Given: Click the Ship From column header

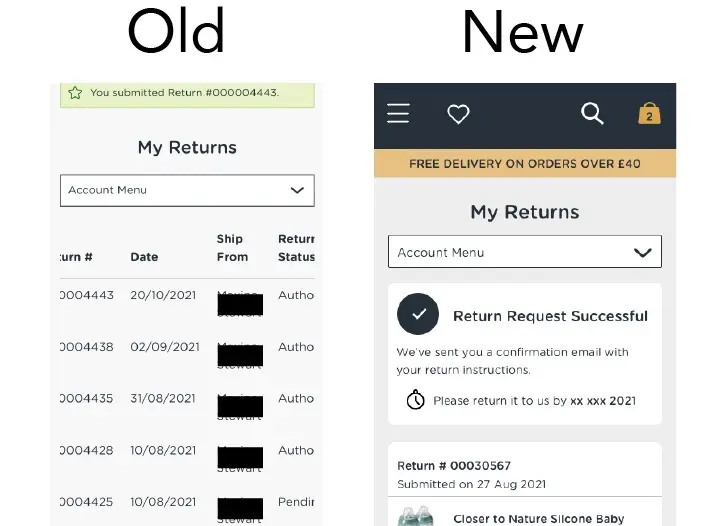Looking at the screenshot, I should [x=232, y=248].
